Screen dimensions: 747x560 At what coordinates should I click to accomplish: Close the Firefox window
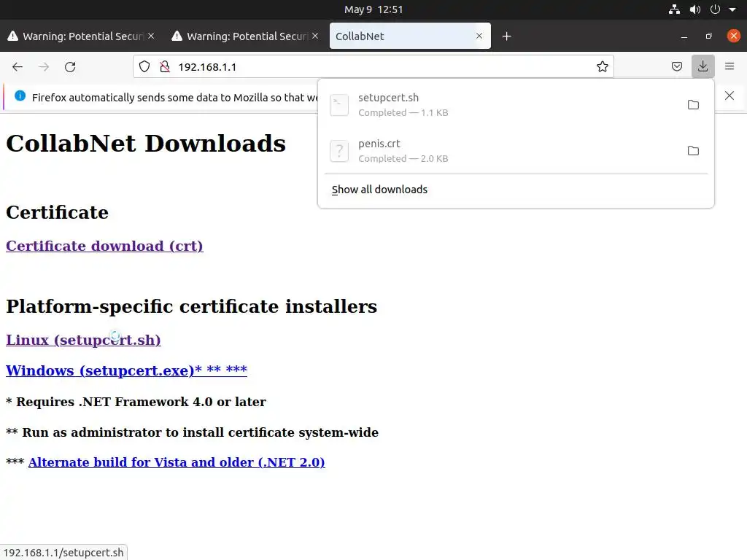click(734, 36)
